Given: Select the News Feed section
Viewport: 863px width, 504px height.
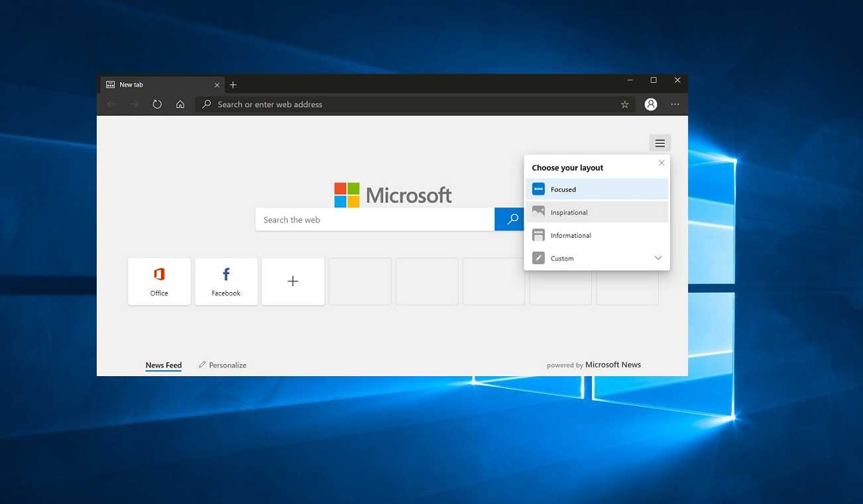Looking at the screenshot, I should tap(163, 365).
